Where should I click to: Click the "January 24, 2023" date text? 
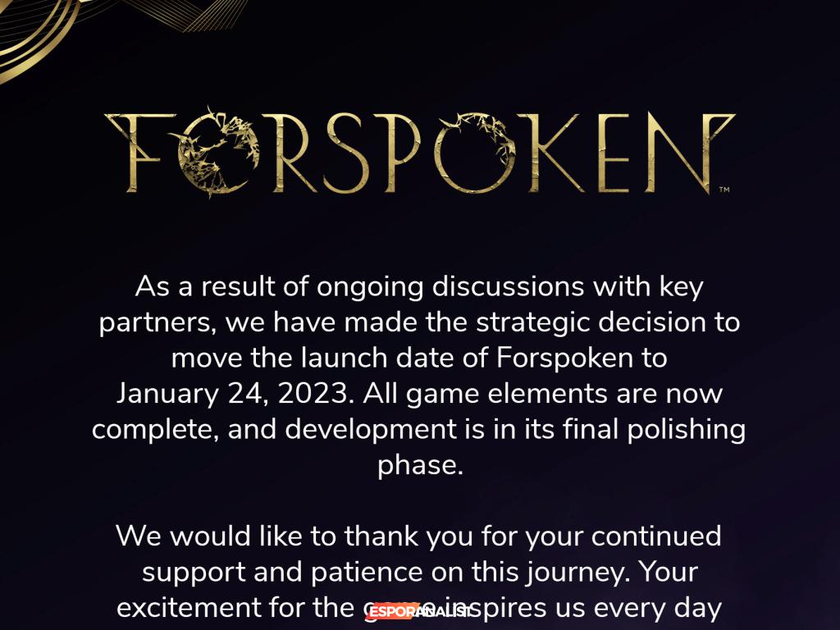(234, 394)
